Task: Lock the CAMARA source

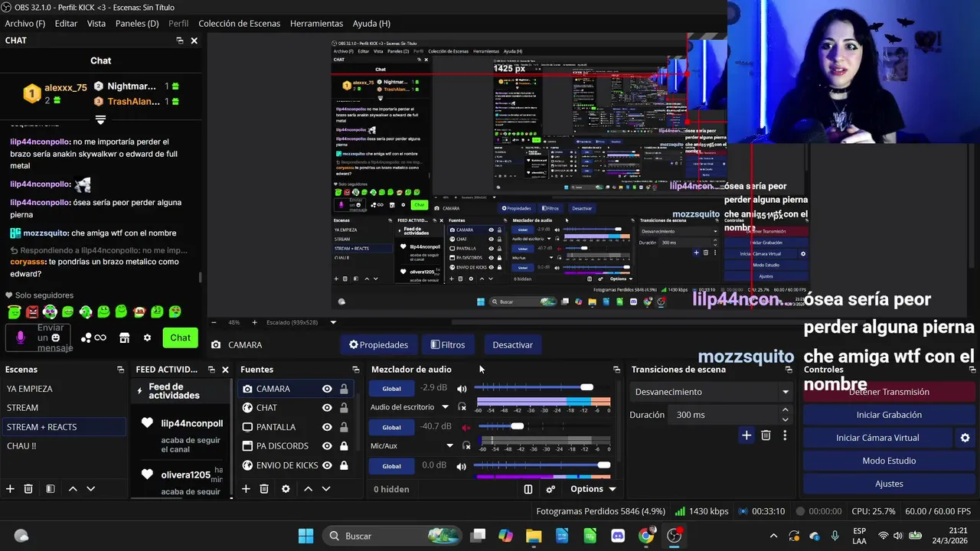Action: pos(344,389)
